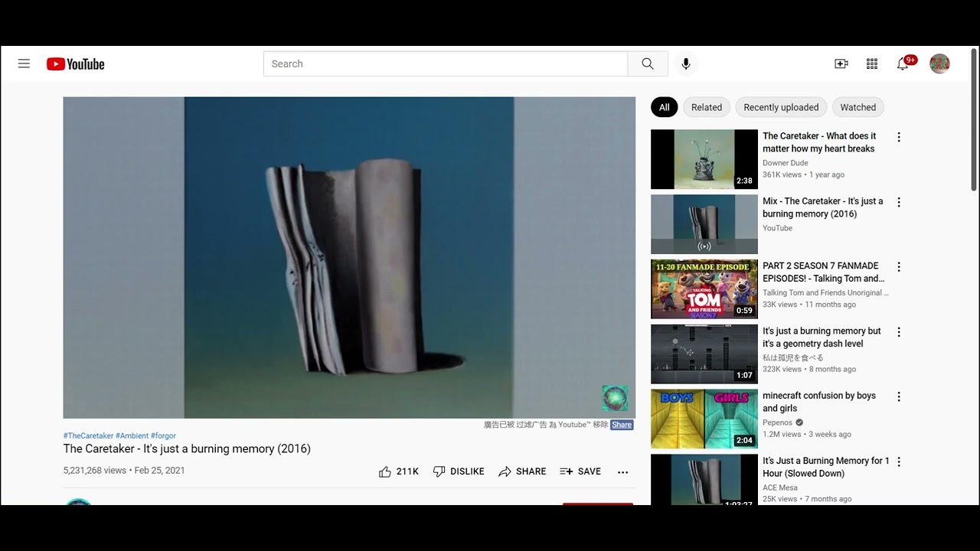Click Talking Tom thumbnail 0:59

[704, 289]
